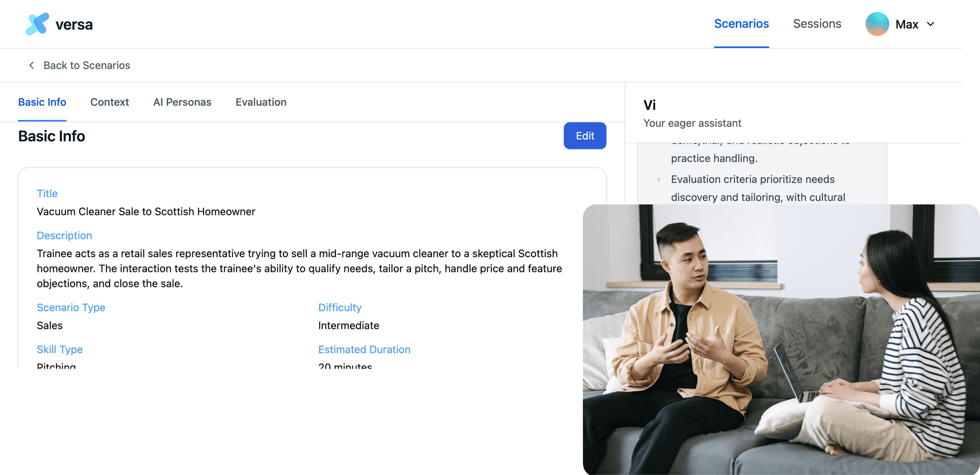Click the scenario title Vacuum Cleaner Sale
980x475 pixels.
click(146, 212)
